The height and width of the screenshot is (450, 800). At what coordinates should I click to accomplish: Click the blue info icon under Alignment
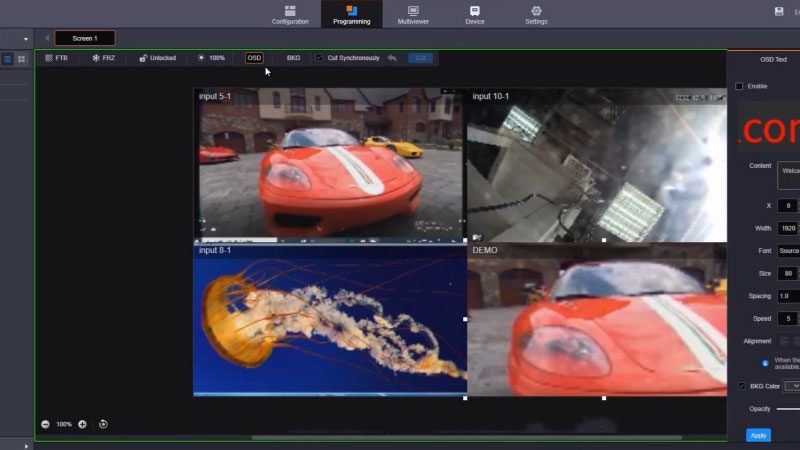point(765,363)
